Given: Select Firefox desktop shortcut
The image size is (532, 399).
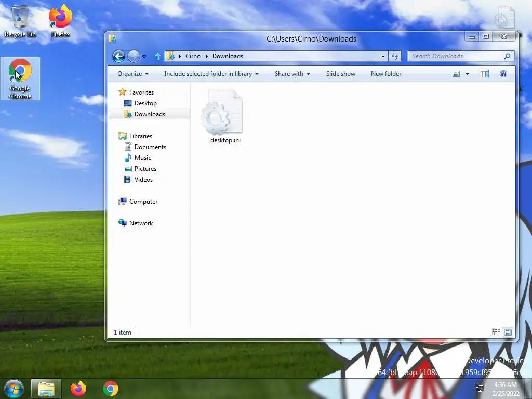Looking at the screenshot, I should click(x=60, y=21).
